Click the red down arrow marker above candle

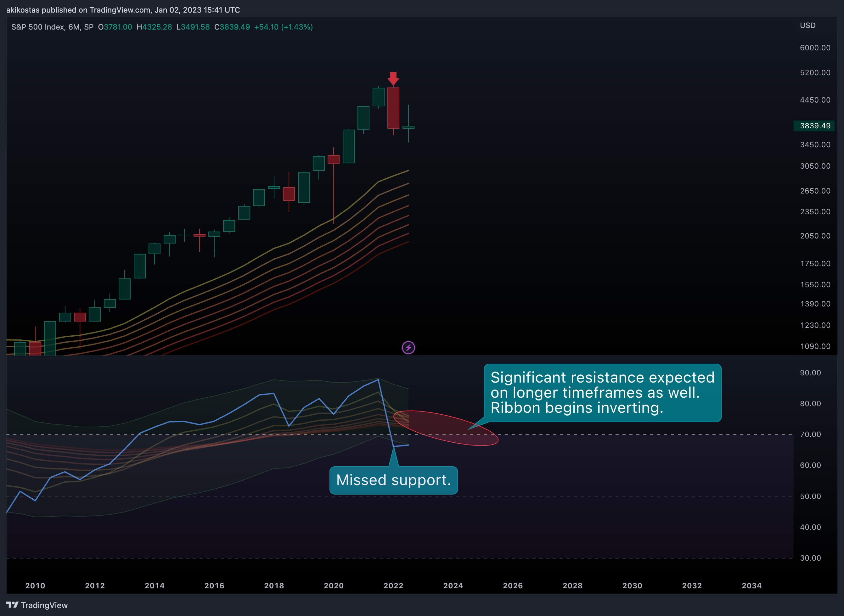coord(393,79)
